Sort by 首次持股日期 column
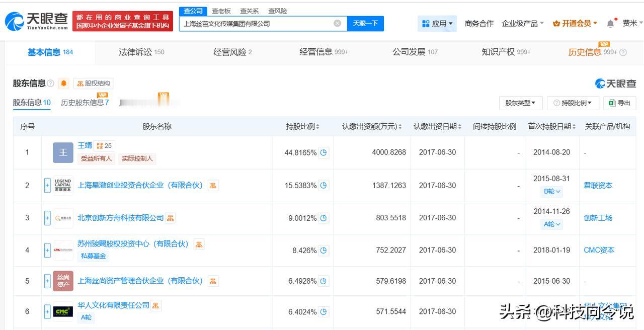The image size is (644, 330). (x=574, y=127)
